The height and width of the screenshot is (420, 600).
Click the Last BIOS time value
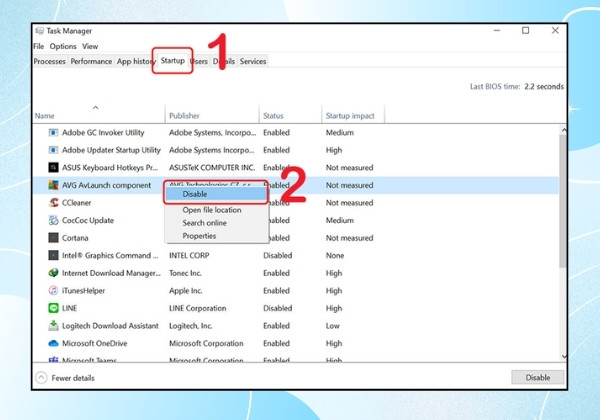tap(544, 86)
